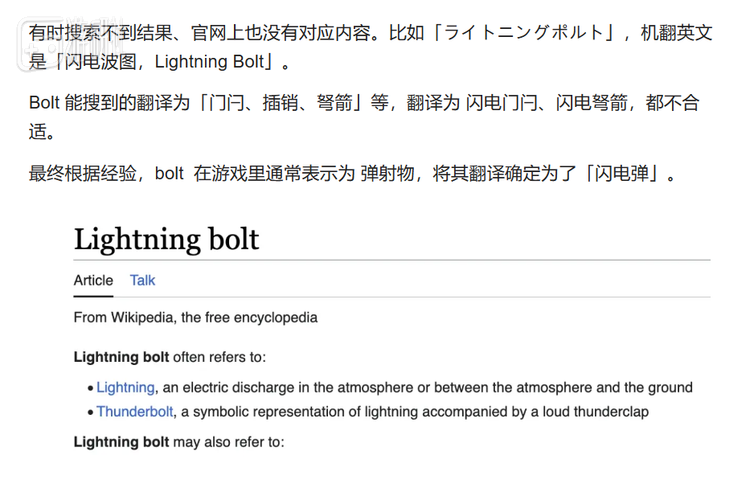Open the Thunderbolt link
Viewport: 750px width, 480px height.
click(135, 412)
